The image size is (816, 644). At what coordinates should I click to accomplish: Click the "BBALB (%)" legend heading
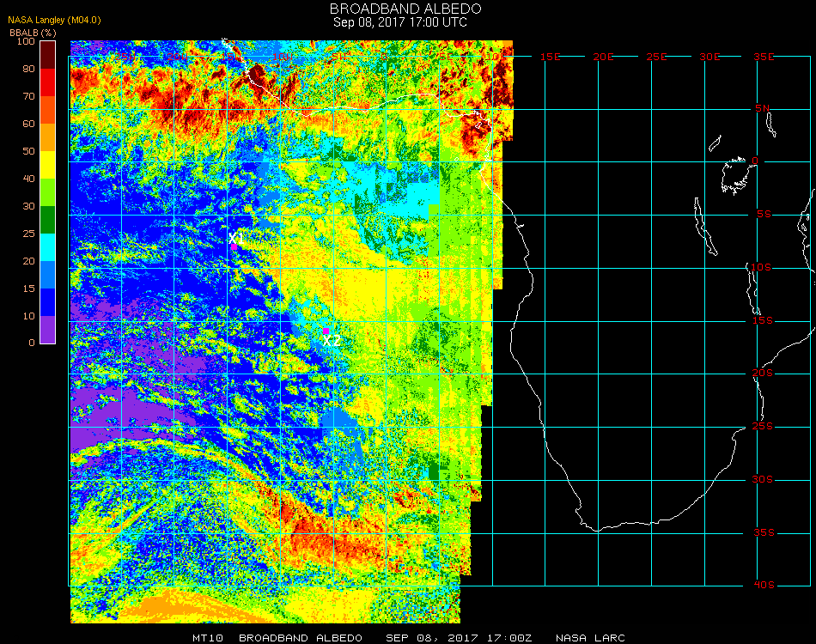coord(33,33)
